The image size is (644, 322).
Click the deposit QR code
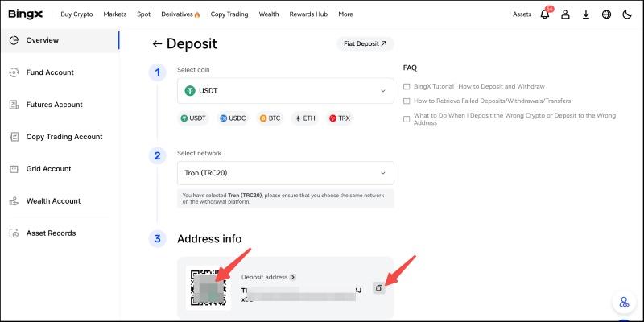click(208, 288)
